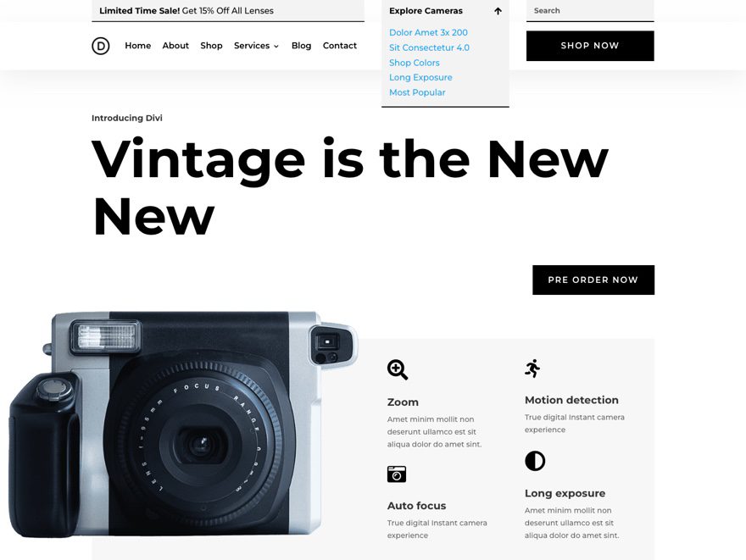The width and height of the screenshot is (746, 560).
Task: Navigate to the Contact page
Action: (340, 46)
